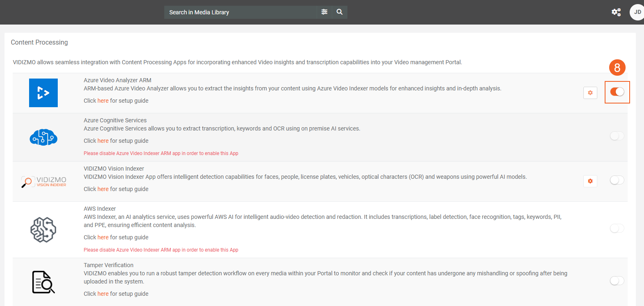Click the AWS Indexer brain icon
This screenshot has height=306, width=644.
pyautogui.click(x=43, y=229)
